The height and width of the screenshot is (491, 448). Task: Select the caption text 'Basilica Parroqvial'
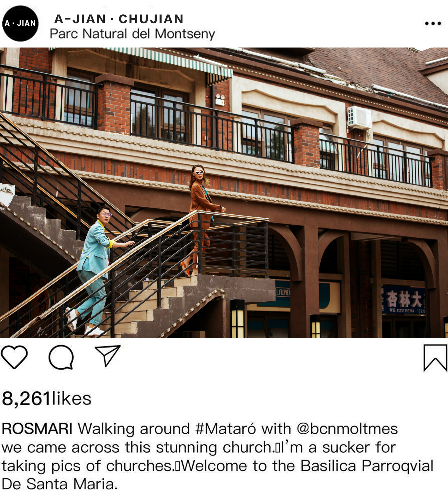click(x=367, y=466)
